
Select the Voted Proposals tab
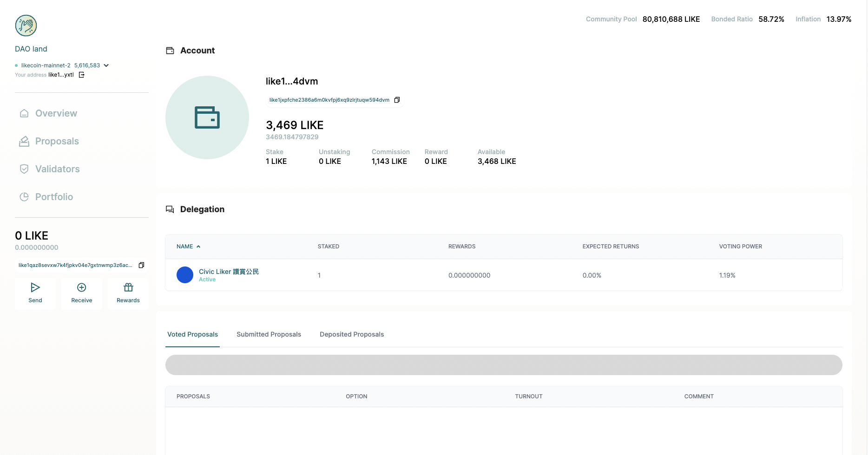192,334
